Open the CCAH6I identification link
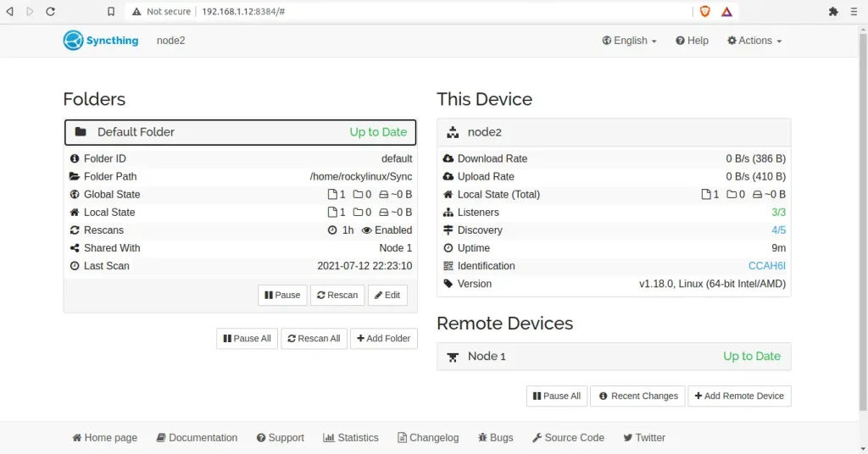 [766, 266]
